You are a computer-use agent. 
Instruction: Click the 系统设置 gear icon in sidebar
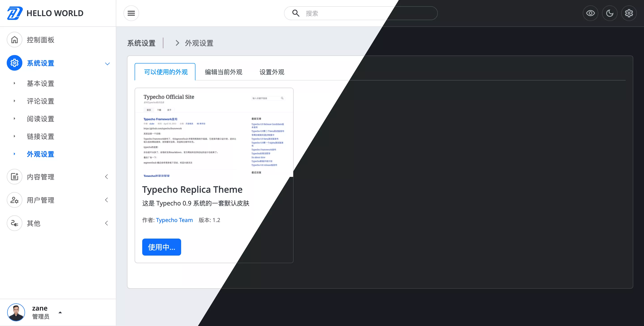[14, 63]
